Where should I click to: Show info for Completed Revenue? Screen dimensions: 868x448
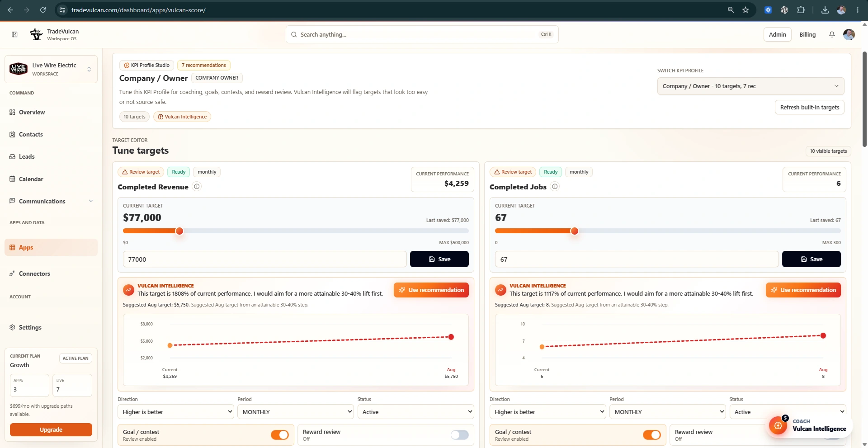(197, 187)
